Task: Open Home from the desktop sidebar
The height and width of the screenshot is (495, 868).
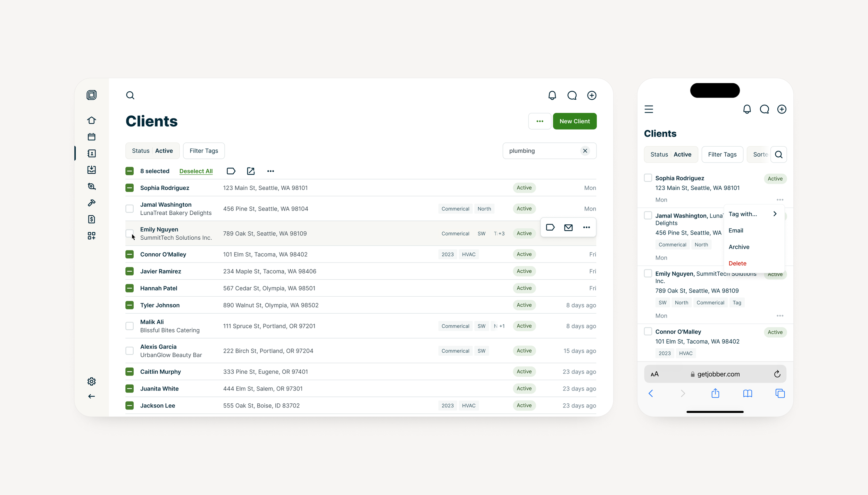Action: pyautogui.click(x=92, y=120)
